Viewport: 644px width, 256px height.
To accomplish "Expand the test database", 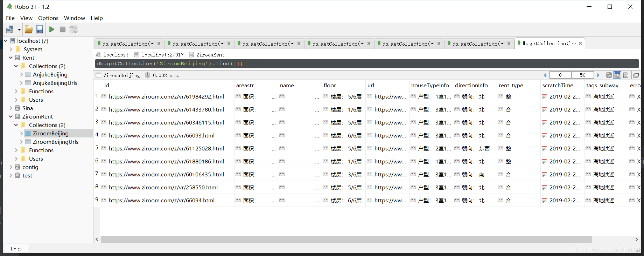I will [11, 175].
